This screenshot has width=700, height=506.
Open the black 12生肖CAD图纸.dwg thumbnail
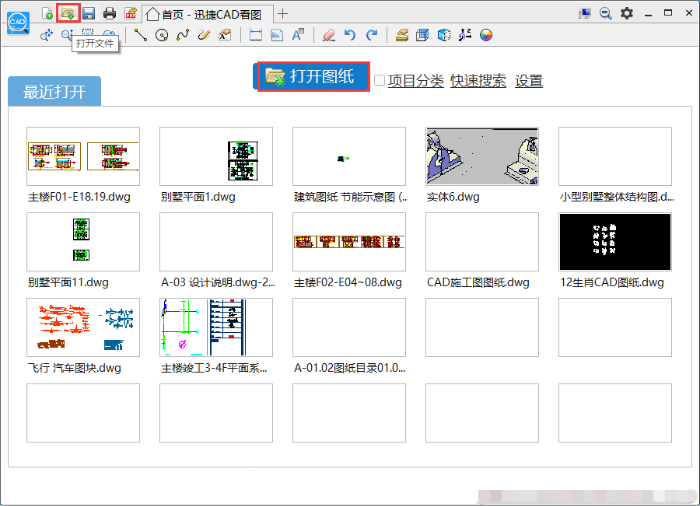click(615, 242)
